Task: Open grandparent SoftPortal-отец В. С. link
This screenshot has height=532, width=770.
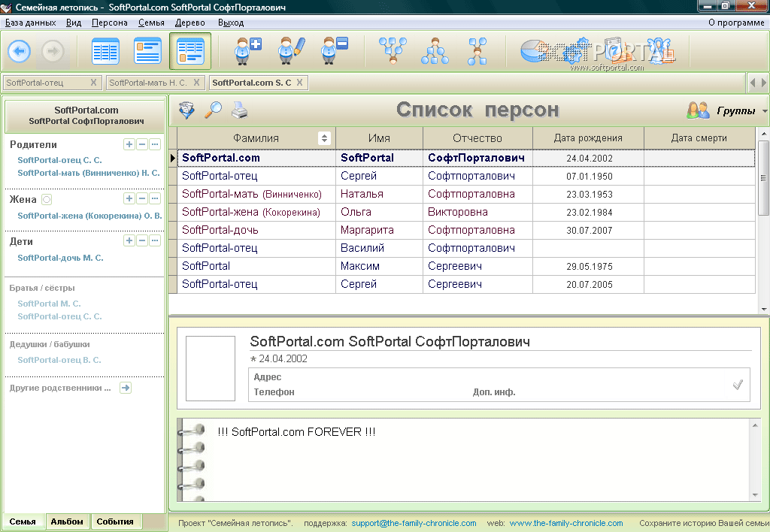Action: (x=59, y=360)
